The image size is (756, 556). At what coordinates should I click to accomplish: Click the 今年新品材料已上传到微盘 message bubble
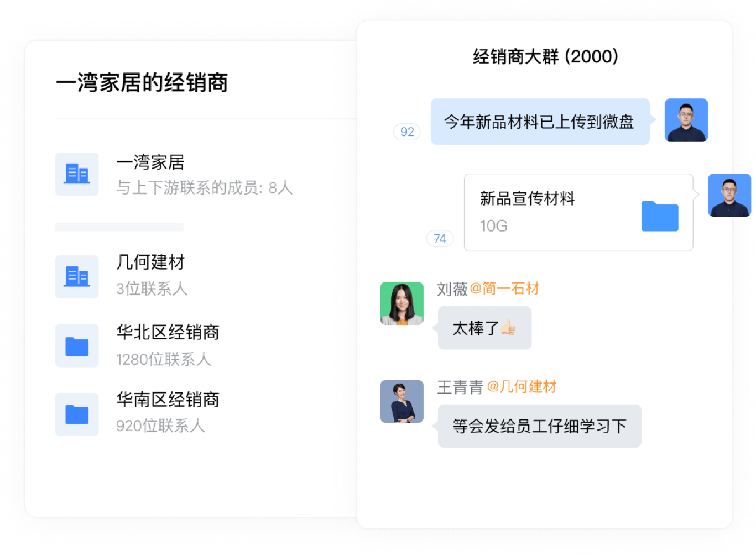[x=540, y=122]
